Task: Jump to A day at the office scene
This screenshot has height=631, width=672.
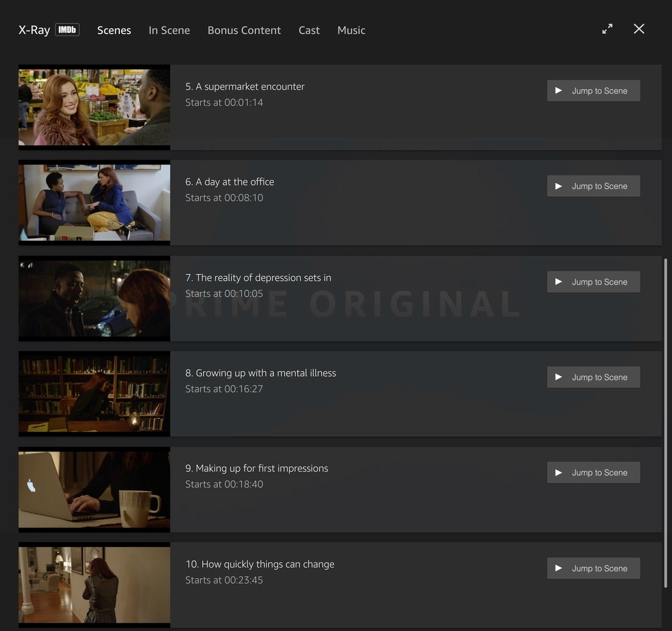Action: pyautogui.click(x=593, y=186)
